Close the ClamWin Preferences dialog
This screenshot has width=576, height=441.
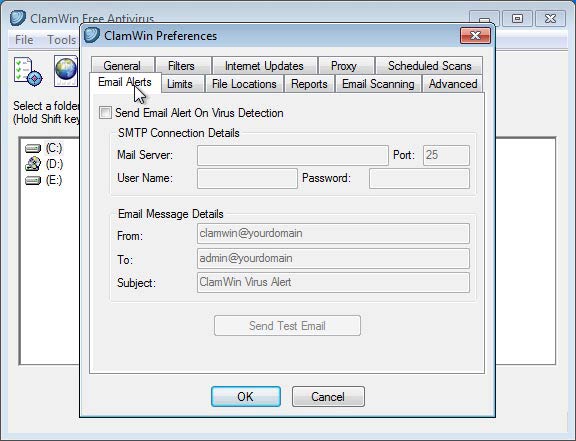point(475,35)
